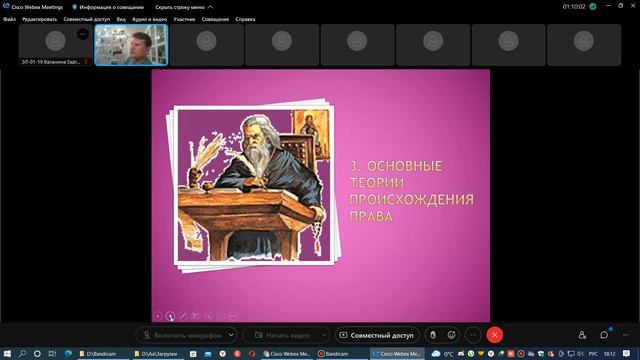Raise hand with the hand icon

[x=433, y=335]
